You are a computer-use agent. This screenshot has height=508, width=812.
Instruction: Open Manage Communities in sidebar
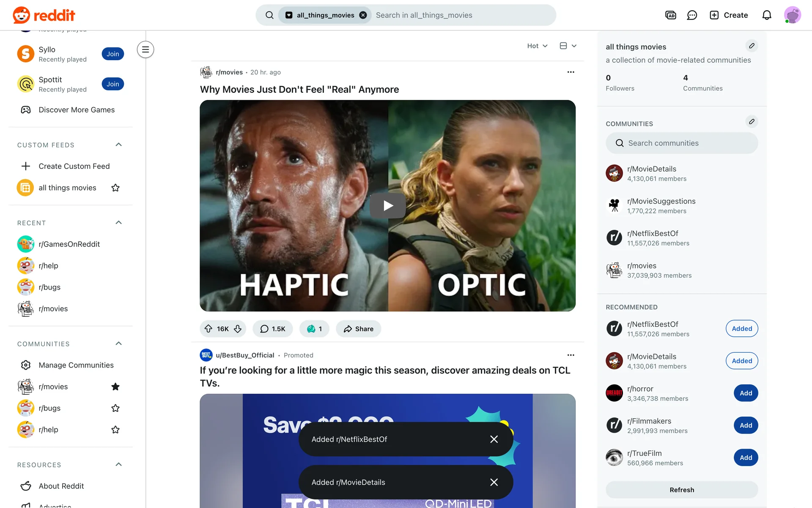click(76, 365)
